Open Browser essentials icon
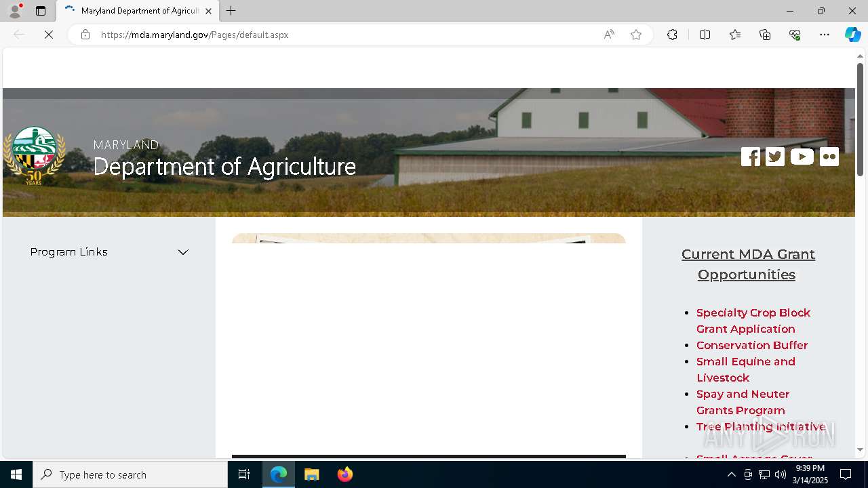This screenshot has width=868, height=488. click(x=795, y=35)
